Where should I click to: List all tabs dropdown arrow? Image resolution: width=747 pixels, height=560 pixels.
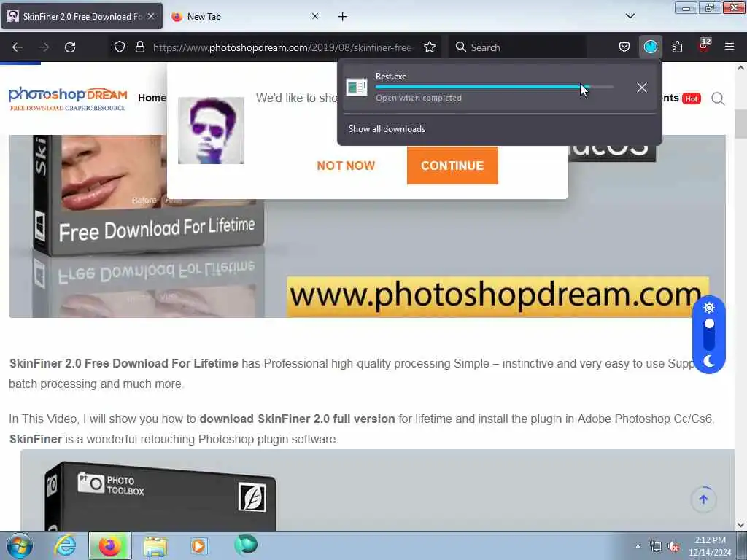point(630,16)
